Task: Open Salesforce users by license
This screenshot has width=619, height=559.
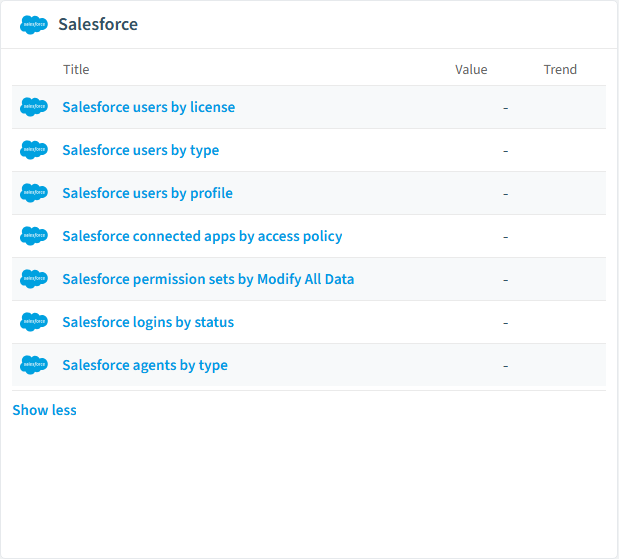Action: click(149, 107)
